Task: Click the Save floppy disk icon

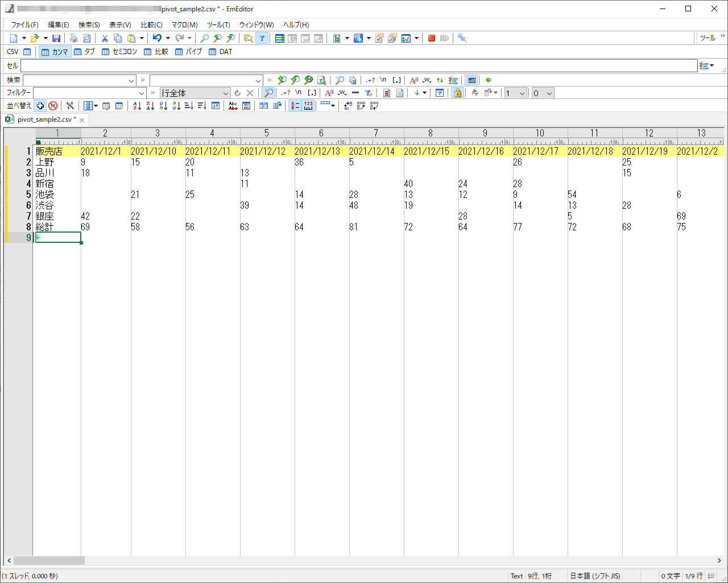Action: (56, 38)
